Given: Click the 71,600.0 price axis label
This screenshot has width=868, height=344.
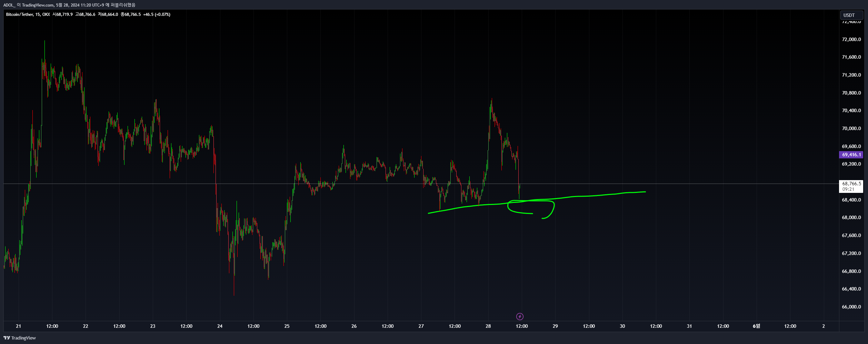Looking at the screenshot, I should [x=851, y=57].
